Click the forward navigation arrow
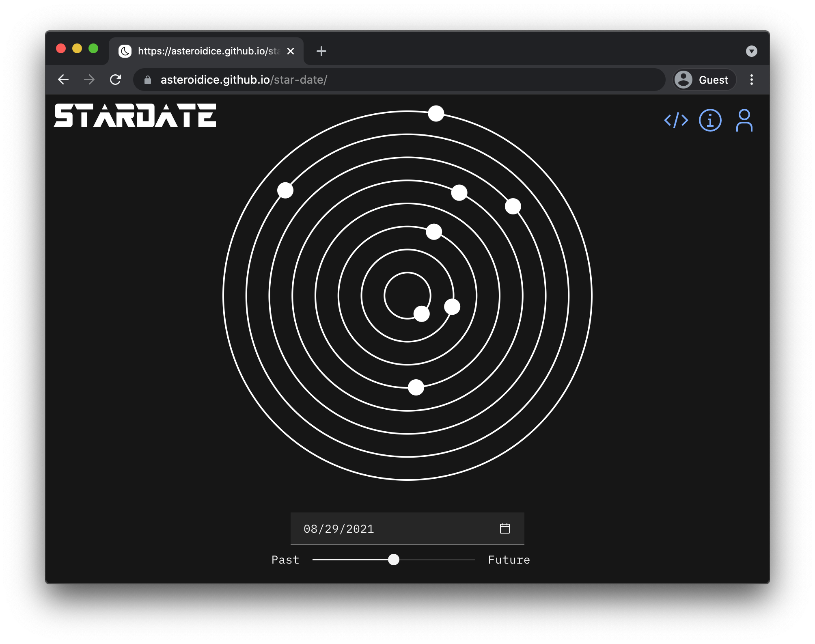Viewport: 815px width, 644px height. pyautogui.click(x=89, y=80)
